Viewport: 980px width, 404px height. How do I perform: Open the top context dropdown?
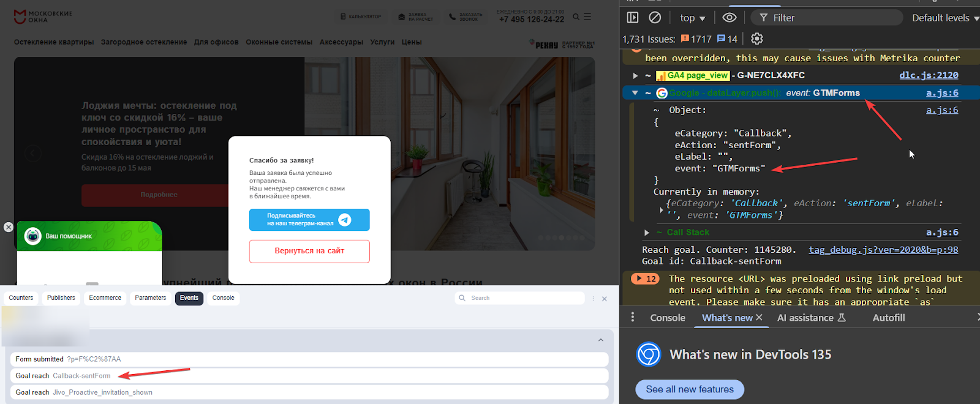693,18
